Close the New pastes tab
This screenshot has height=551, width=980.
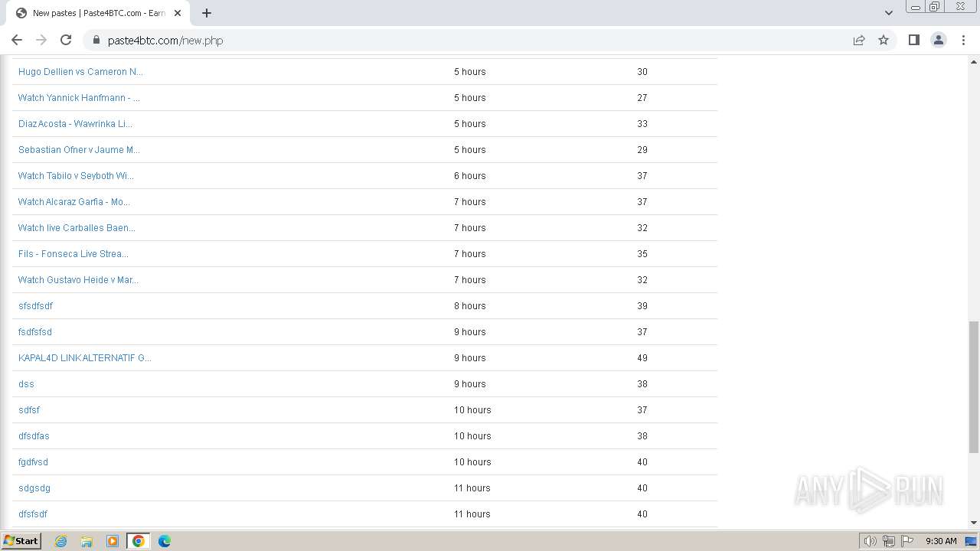point(178,13)
